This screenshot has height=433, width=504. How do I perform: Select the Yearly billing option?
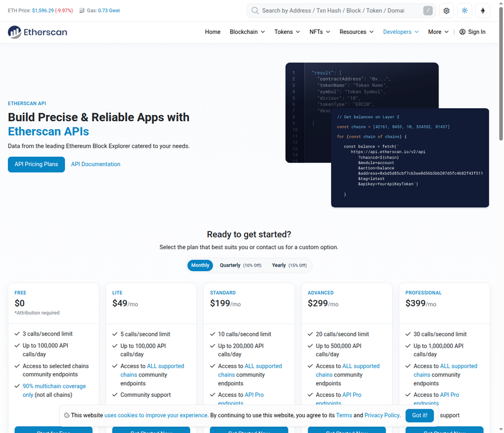[x=289, y=265]
